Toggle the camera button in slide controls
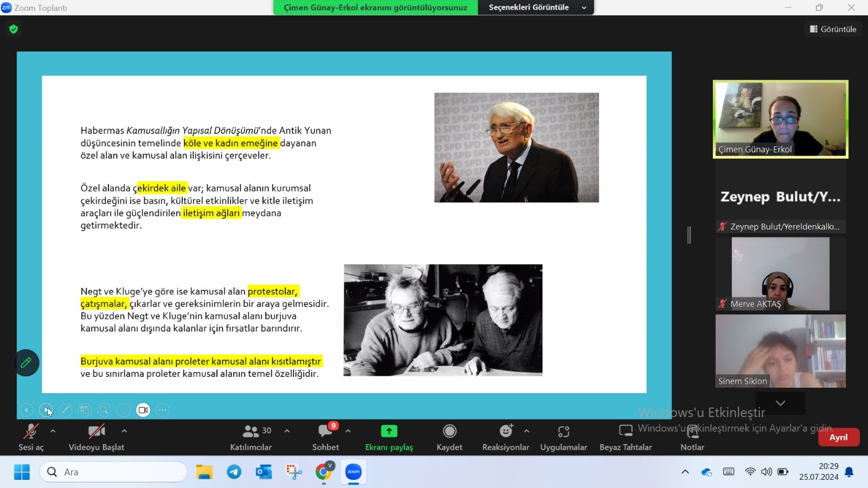Image resolution: width=868 pixels, height=488 pixels. [x=143, y=410]
